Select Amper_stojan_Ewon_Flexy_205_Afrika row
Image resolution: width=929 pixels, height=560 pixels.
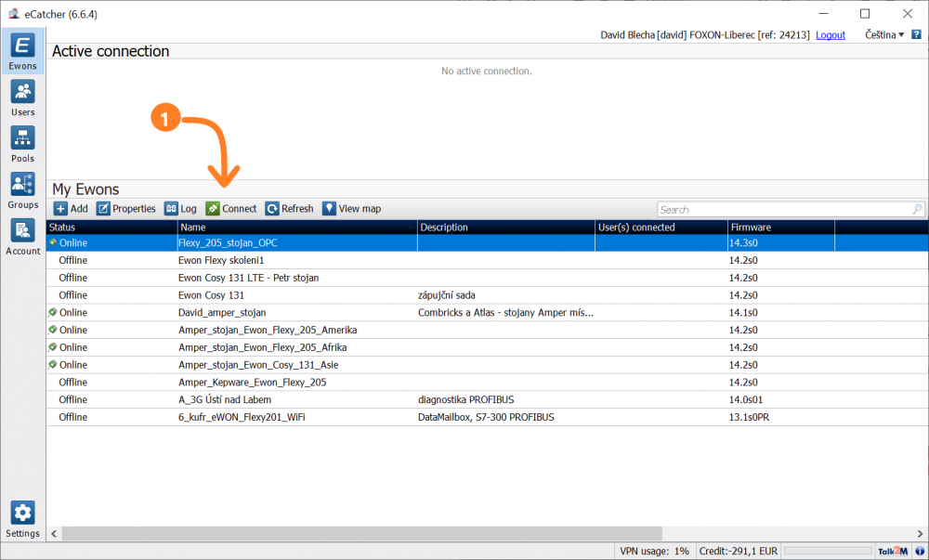tap(487, 347)
